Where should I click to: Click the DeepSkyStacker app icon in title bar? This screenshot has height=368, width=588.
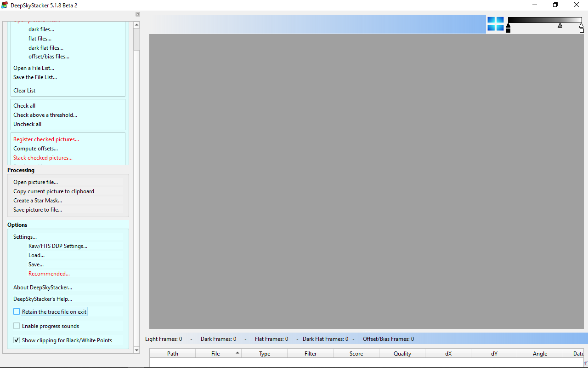pos(5,5)
